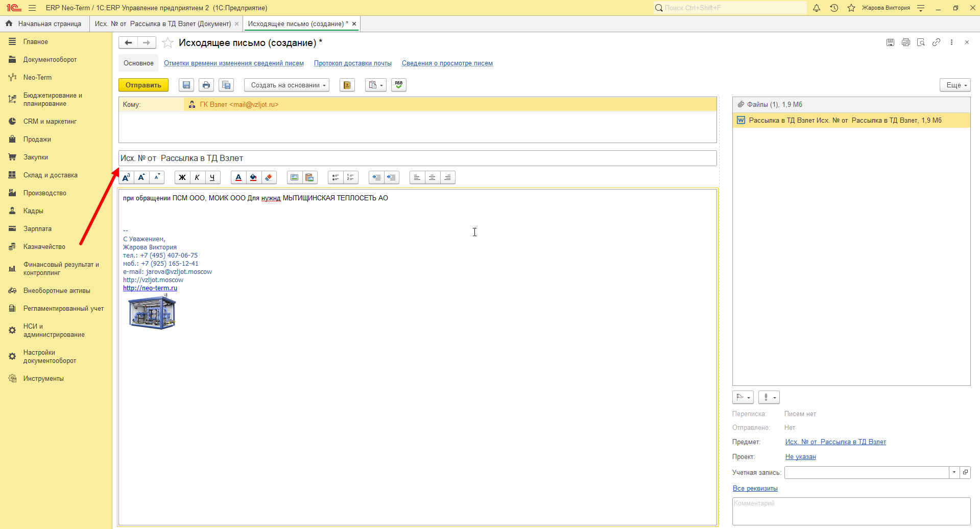The width and height of the screenshot is (980, 529).
Task: Center-align the letter text
Action: point(432,177)
